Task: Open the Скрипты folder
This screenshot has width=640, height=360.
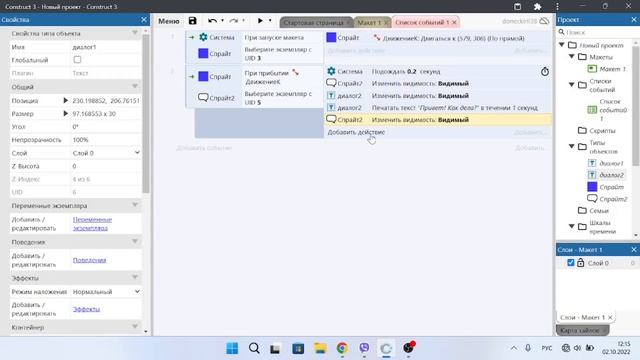Action: (597, 131)
